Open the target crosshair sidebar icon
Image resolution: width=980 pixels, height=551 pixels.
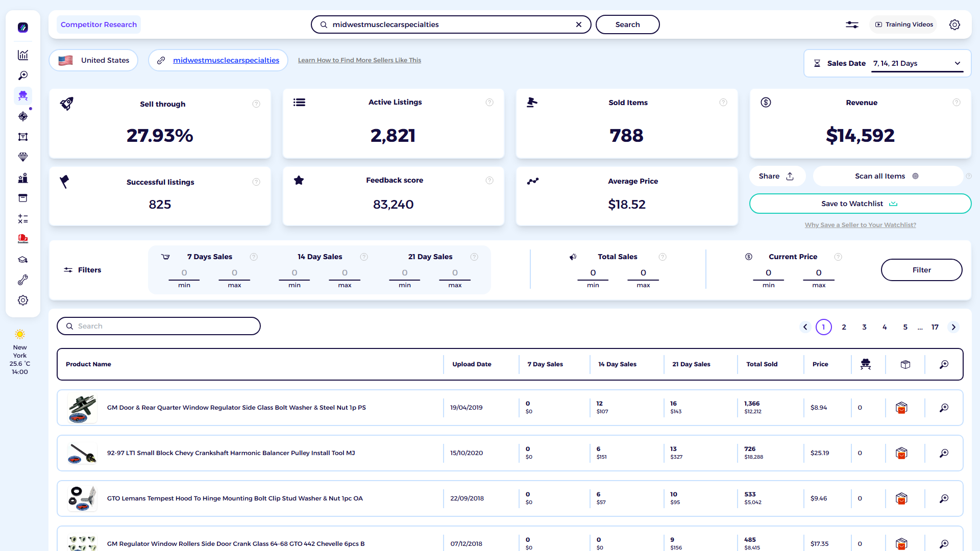click(23, 116)
